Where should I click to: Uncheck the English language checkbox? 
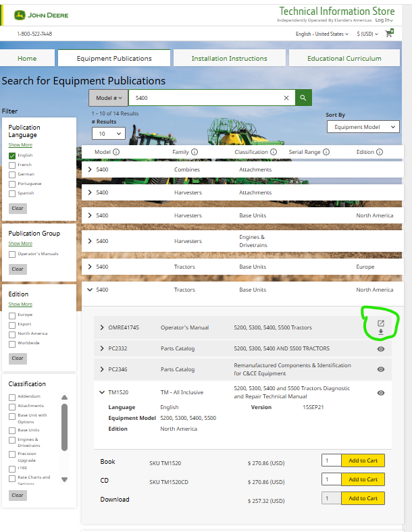click(12, 155)
